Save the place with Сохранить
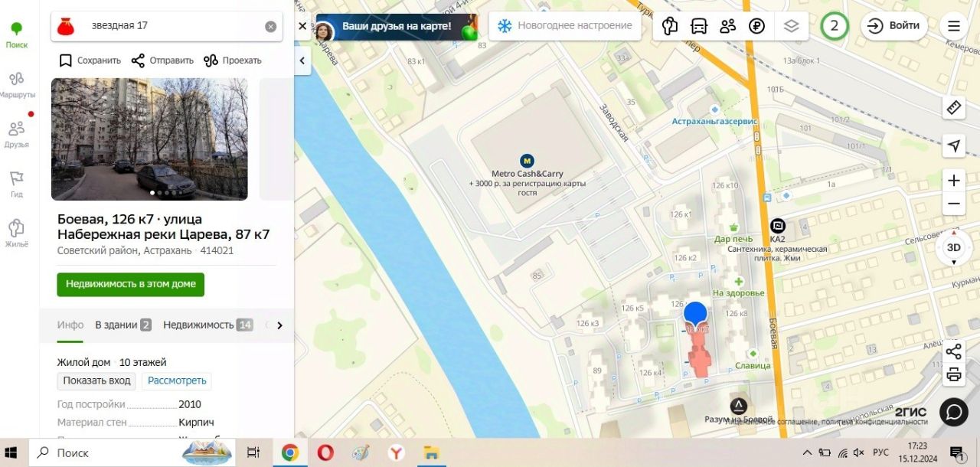 point(90,60)
